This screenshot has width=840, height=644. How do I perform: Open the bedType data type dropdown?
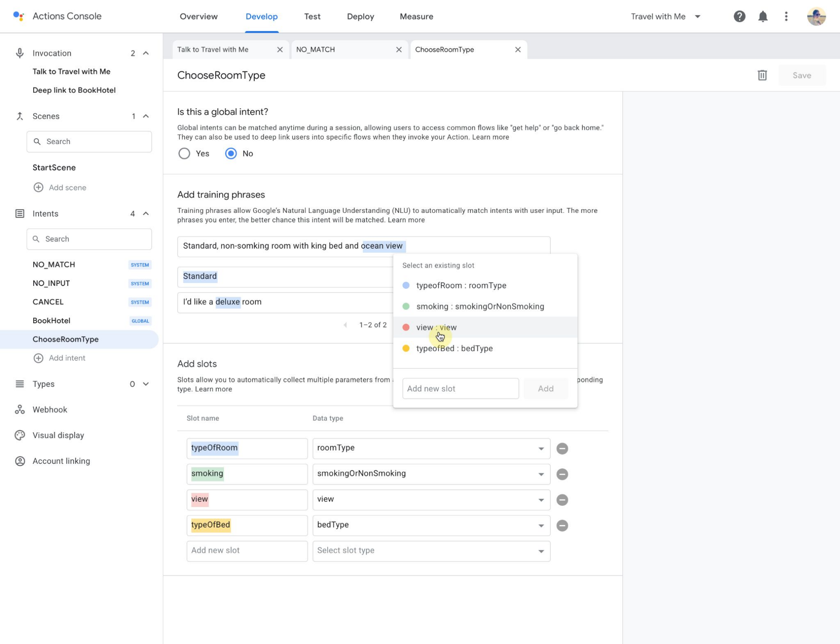click(431, 525)
